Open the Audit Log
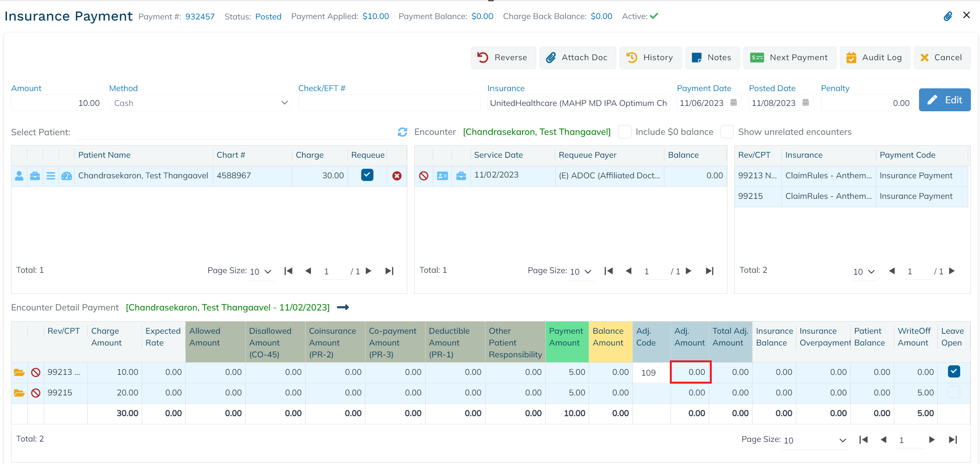 (875, 58)
